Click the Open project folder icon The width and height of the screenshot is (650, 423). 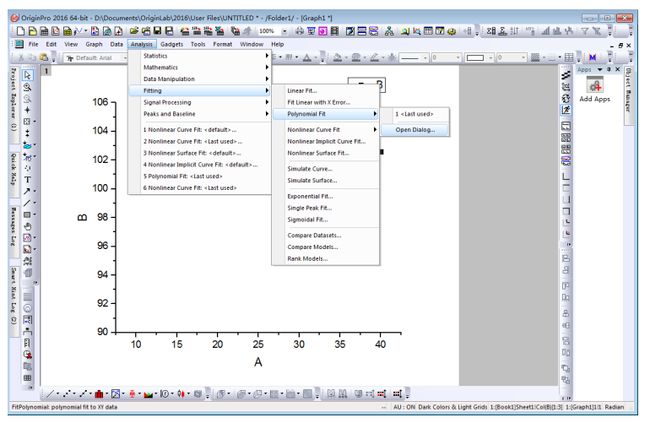[134, 31]
